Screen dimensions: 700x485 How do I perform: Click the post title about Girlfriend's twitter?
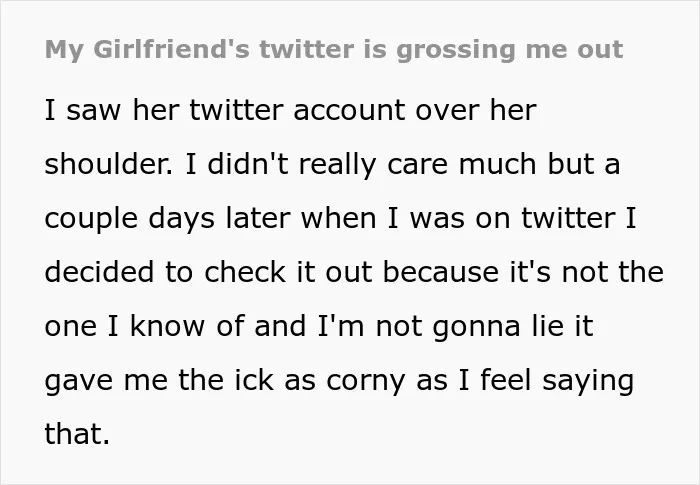pyautogui.click(x=333, y=50)
